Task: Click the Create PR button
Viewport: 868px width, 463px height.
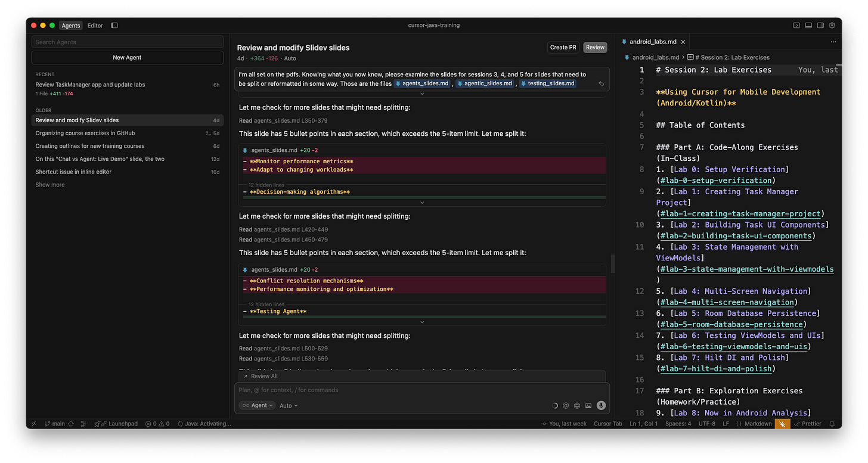Action: tap(563, 47)
